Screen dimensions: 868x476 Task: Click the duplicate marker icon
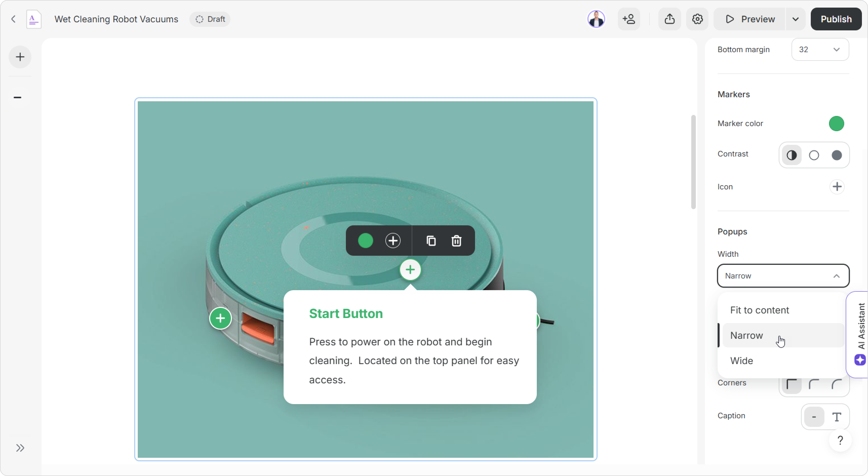click(431, 241)
